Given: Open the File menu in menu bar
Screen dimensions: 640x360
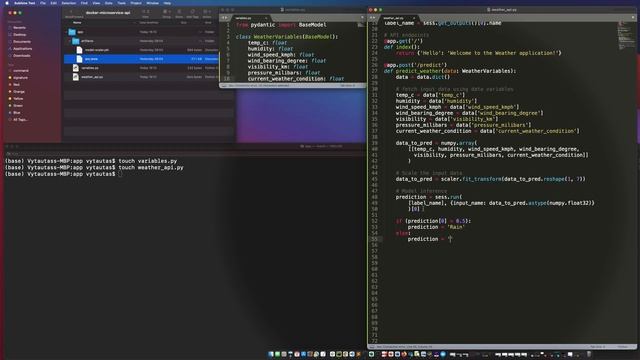Looking at the screenshot, I should point(43,3).
